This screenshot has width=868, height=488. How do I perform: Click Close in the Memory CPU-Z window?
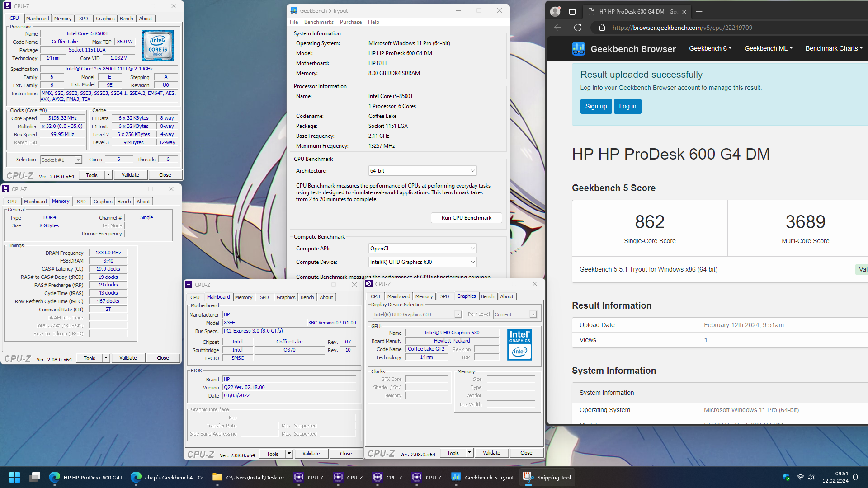163,358
